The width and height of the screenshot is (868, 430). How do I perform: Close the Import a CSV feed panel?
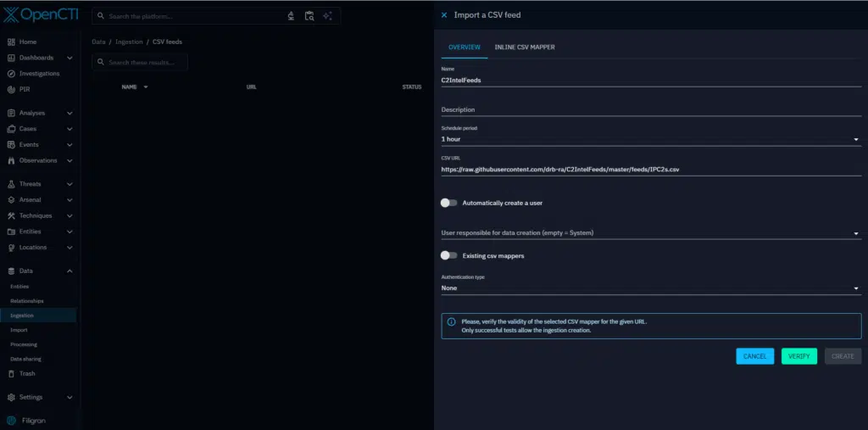444,14
